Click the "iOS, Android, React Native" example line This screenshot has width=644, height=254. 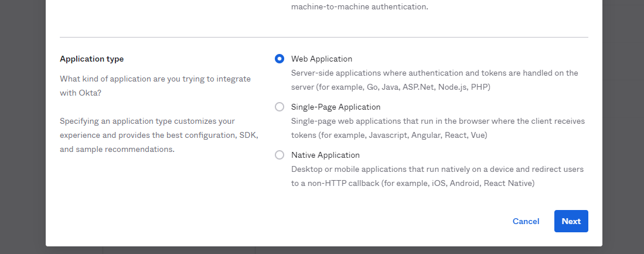413,183
